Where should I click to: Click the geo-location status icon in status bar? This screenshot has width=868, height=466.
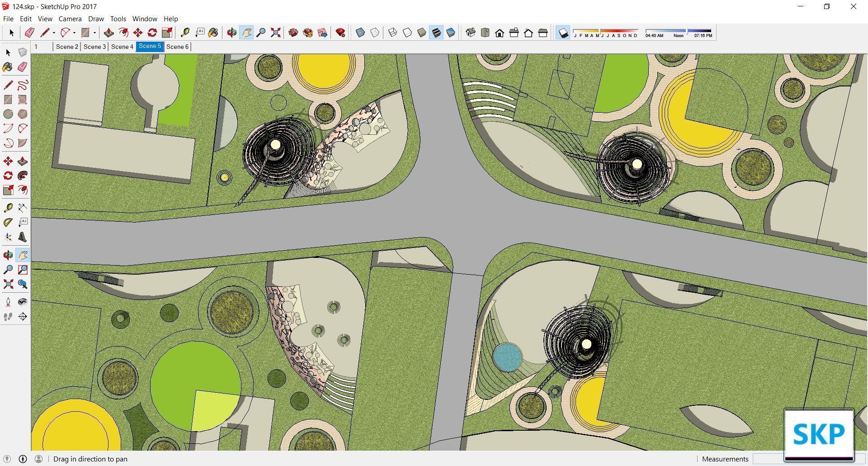click(7, 459)
